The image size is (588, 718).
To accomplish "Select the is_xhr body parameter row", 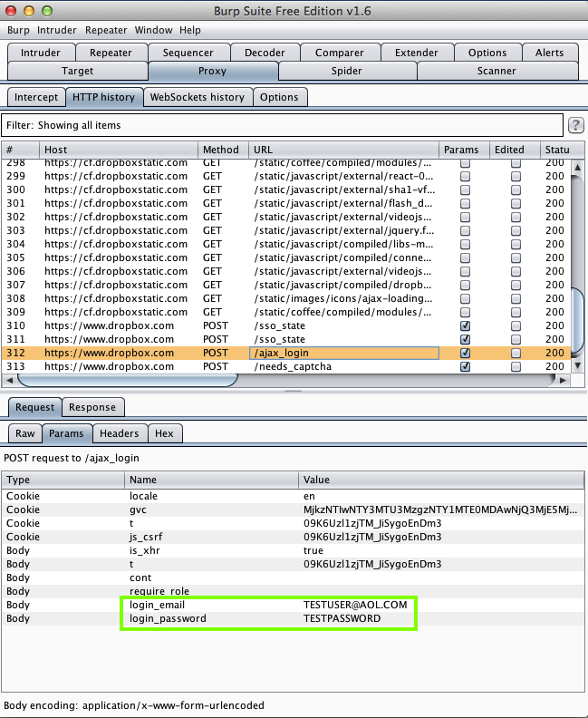I will [293, 550].
